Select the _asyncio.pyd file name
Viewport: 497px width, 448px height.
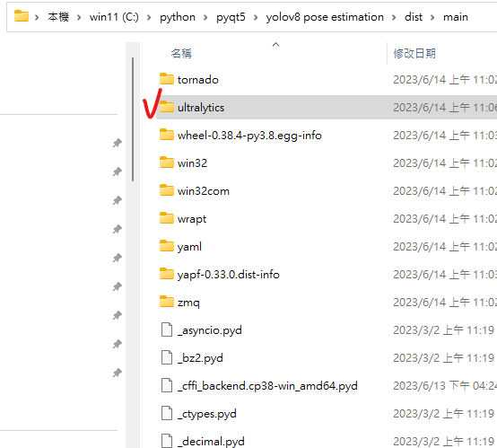point(210,330)
